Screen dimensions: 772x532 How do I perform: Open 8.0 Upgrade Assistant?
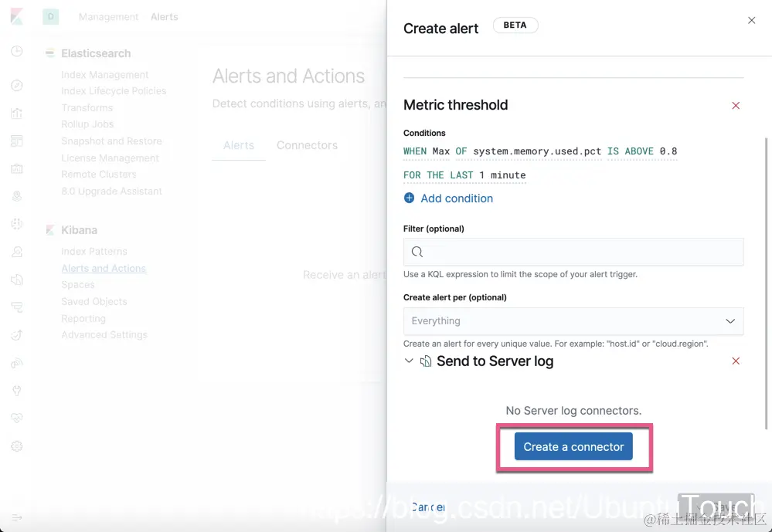(111, 191)
